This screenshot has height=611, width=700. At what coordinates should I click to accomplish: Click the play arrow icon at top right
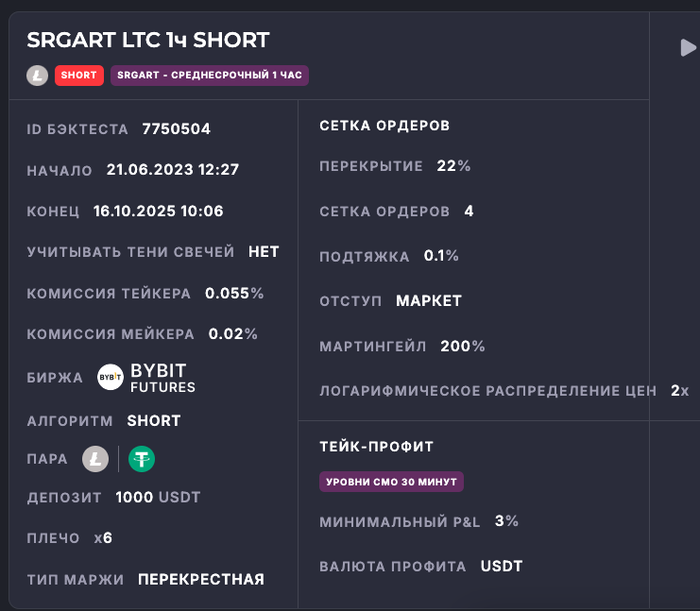[687, 47]
